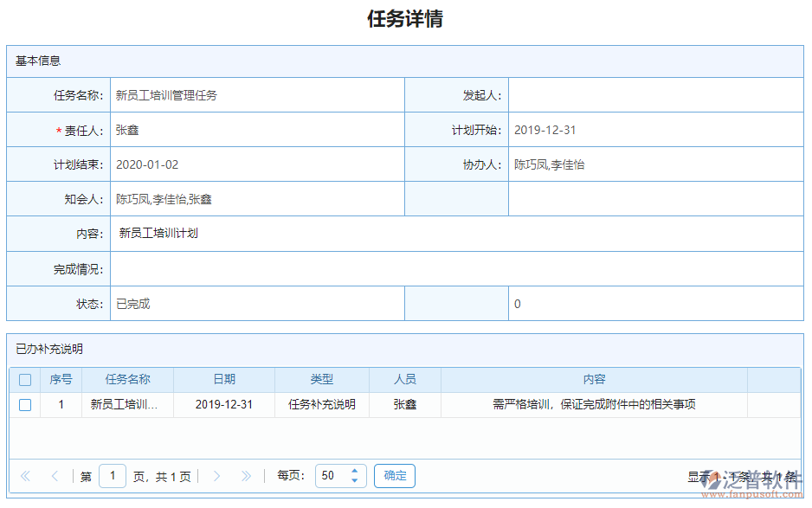Advance to the next page arrow
The image size is (812, 508).
tap(216, 475)
